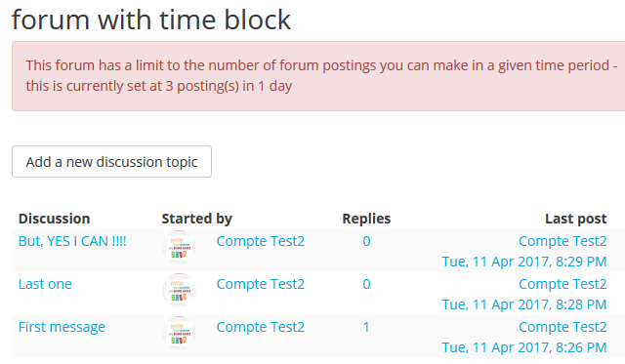Open the 'But, YES I CAN !!!!' discussion
625x364 pixels.
click(x=72, y=241)
